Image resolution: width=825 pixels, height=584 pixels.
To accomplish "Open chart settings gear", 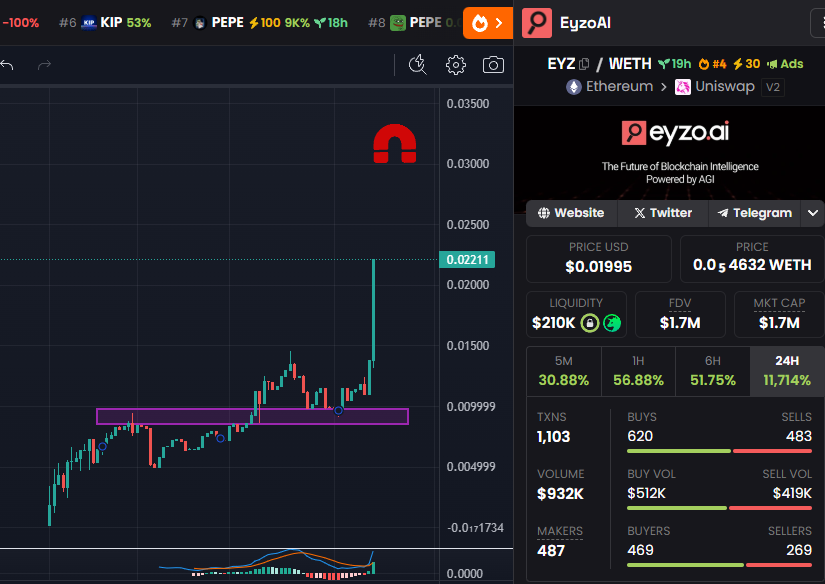I will pyautogui.click(x=456, y=65).
